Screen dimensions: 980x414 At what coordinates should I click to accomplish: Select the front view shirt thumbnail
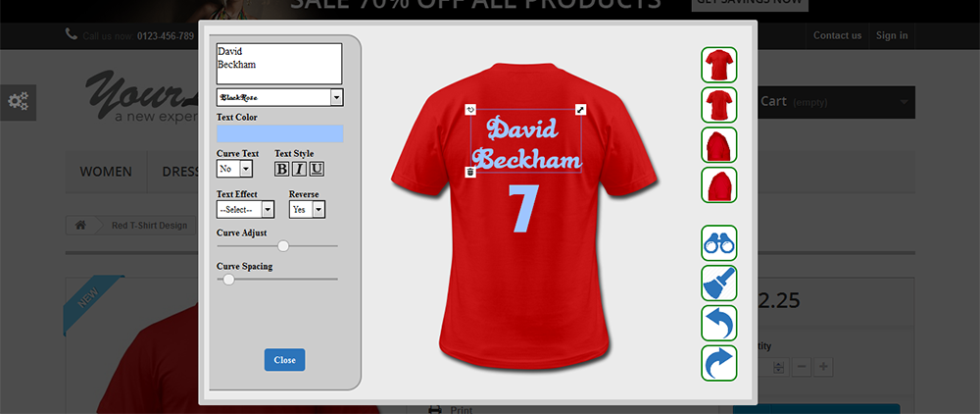tap(718, 65)
